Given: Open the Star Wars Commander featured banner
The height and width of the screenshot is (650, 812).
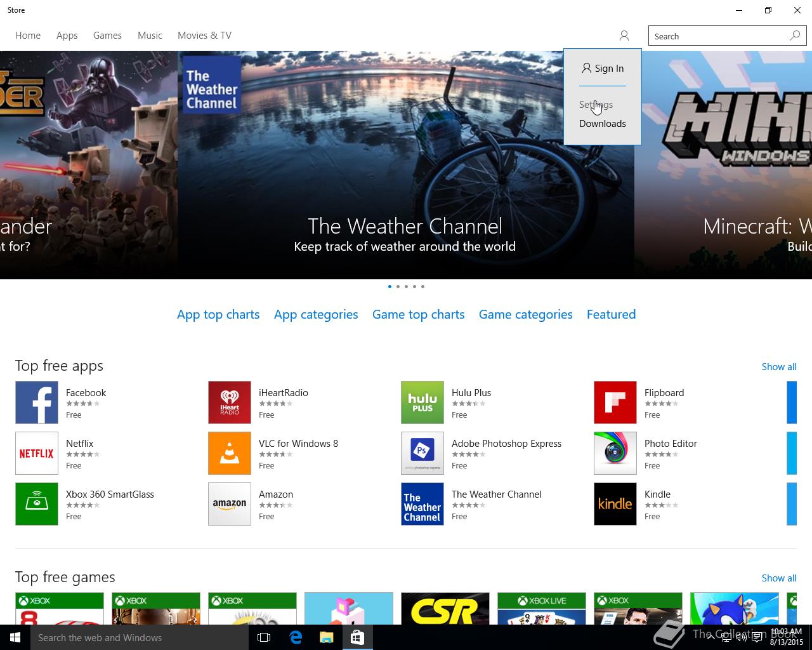Looking at the screenshot, I should coord(89,165).
